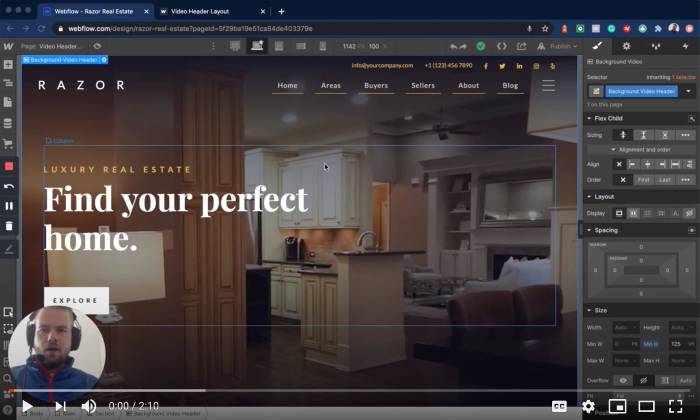Open the Ecommerce cart icon
Viewport: 700px width, 420px height.
(x=8, y=143)
